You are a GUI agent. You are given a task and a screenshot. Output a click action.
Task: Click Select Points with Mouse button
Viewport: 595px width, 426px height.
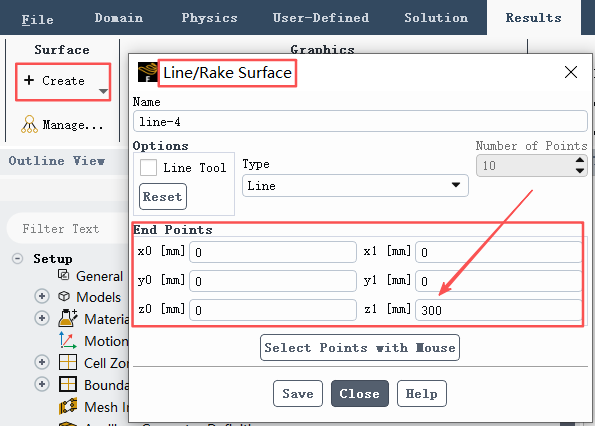click(x=360, y=347)
